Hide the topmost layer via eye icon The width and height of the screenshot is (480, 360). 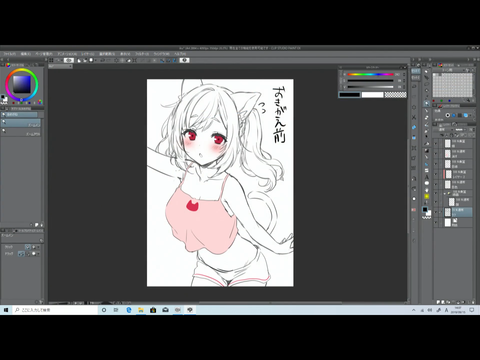(436, 143)
